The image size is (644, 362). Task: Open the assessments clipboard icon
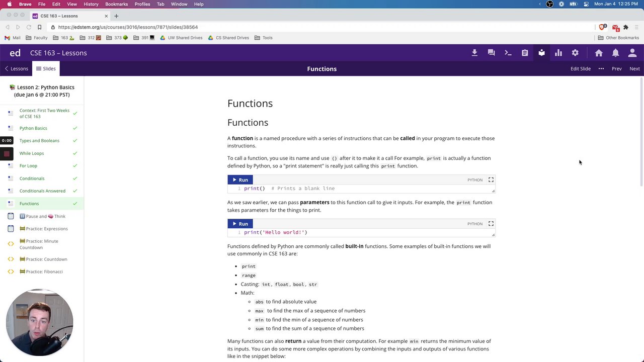[525, 53]
